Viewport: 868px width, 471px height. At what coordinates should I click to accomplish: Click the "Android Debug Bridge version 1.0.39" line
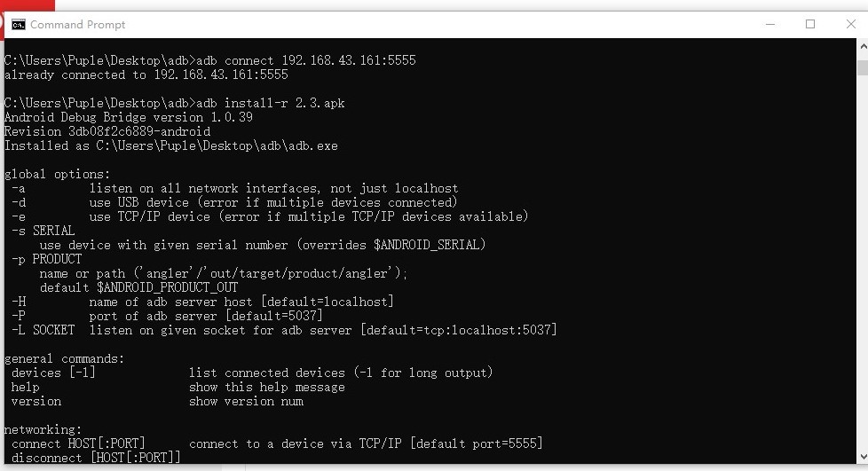coord(129,117)
